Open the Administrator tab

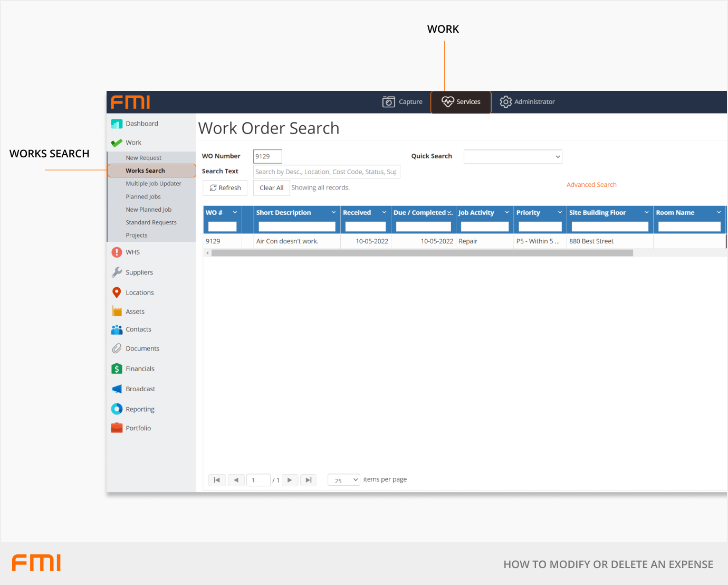pos(527,102)
